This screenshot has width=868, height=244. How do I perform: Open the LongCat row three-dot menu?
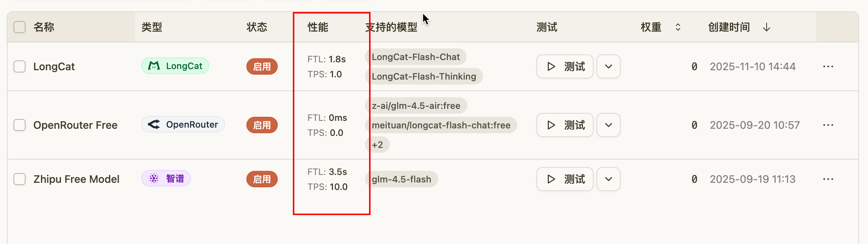[828, 66]
